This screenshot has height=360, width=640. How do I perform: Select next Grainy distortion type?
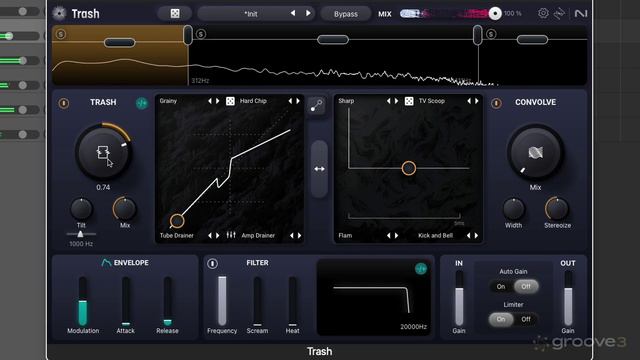coord(218,101)
